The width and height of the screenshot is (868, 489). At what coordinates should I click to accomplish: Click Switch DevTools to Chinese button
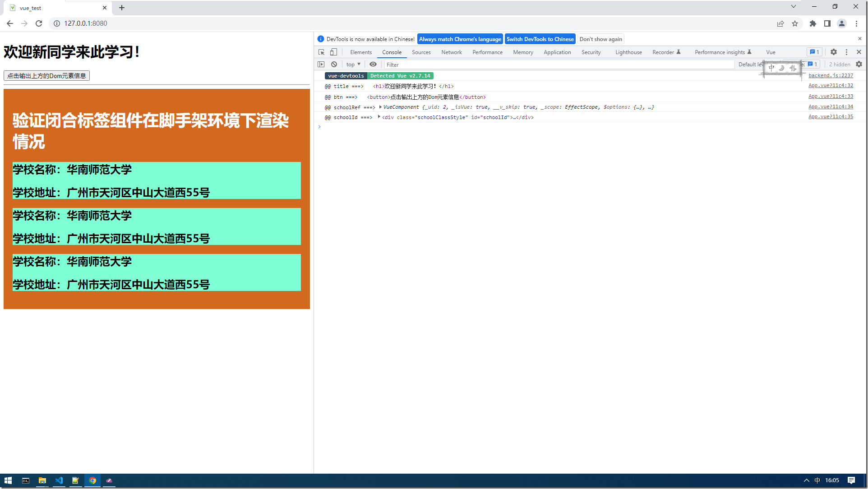point(540,39)
